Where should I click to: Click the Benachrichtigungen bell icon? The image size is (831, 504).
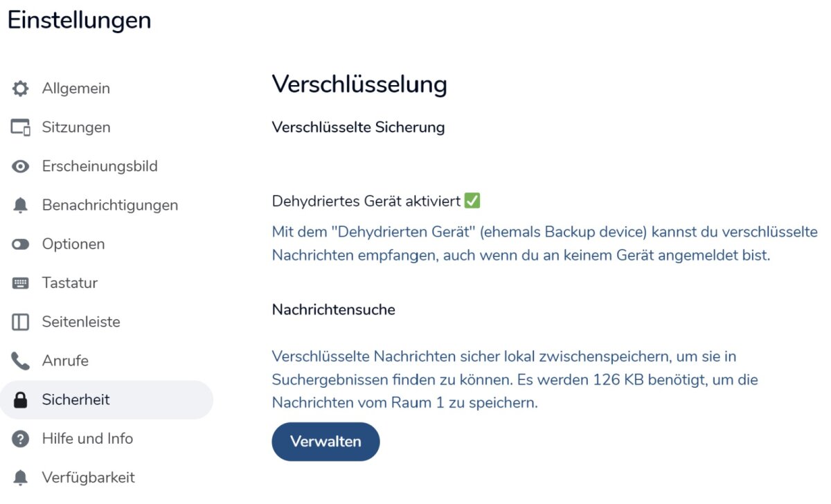pyautogui.click(x=21, y=206)
